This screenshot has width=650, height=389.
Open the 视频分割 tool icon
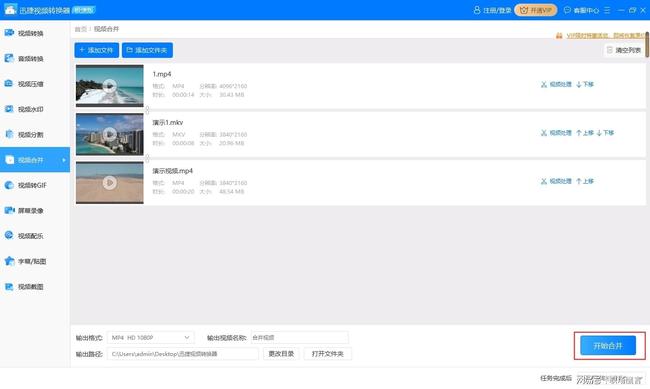click(9, 134)
